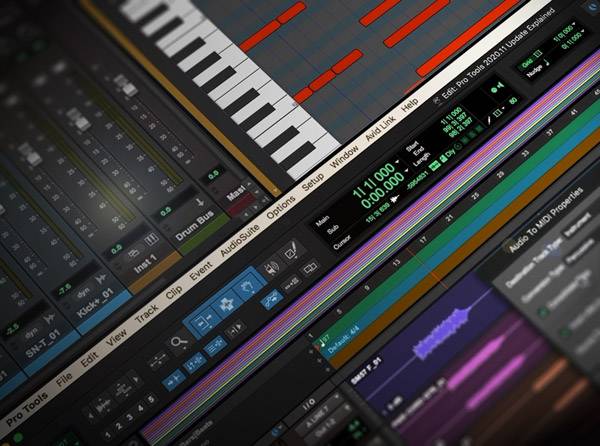
Task: Select the Grabber tool
Action: pos(250,286)
